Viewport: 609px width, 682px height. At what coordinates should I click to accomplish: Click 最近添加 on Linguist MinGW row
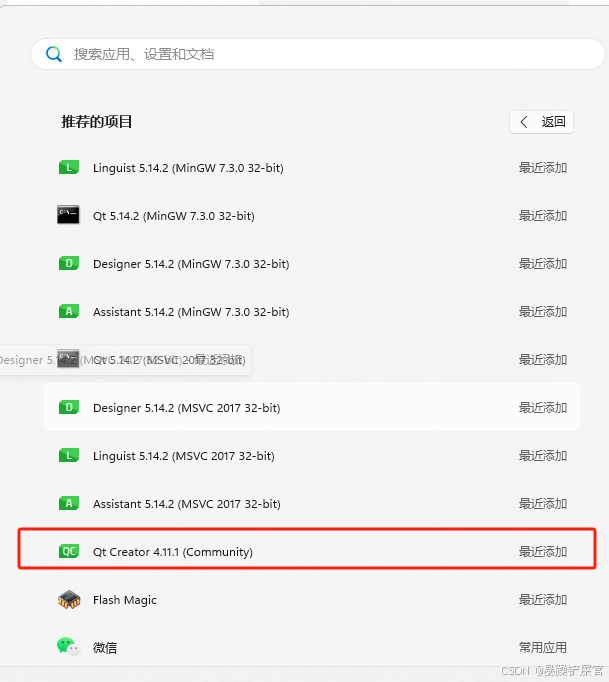pyautogui.click(x=543, y=168)
